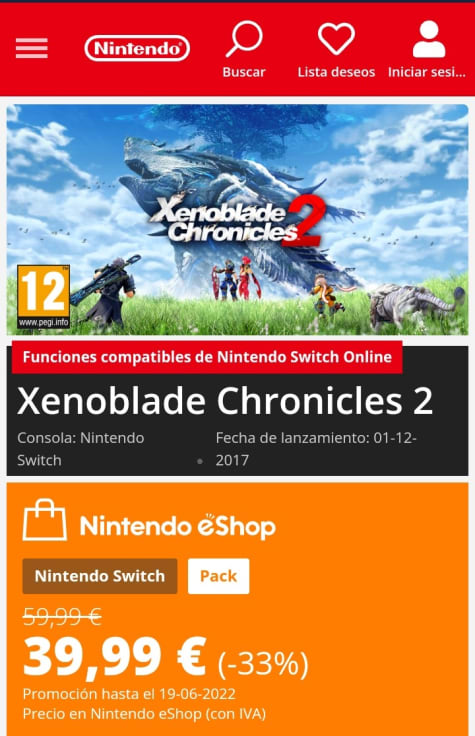This screenshot has width=475, height=736.
Task: Open the Buscar search magnifier
Action: coord(244,38)
